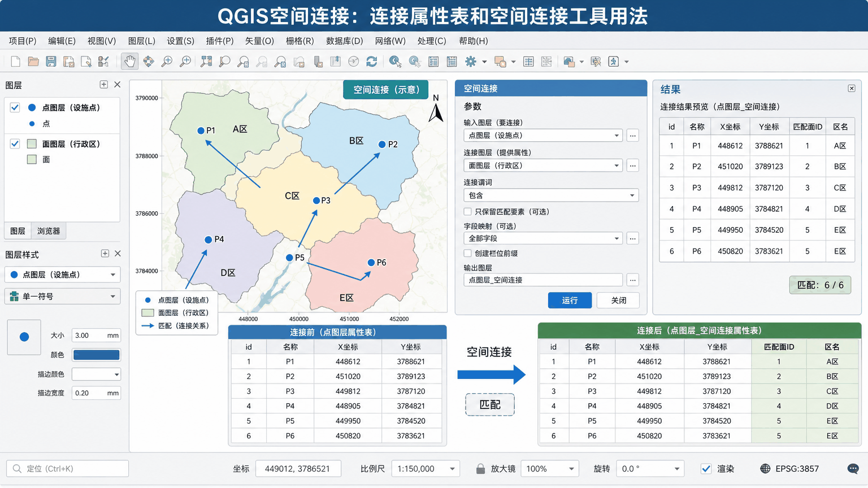Viewport: 868px width, 488px height.
Task: Toggle visibility of 面图层（行政区）layer
Action: pyautogui.click(x=15, y=144)
